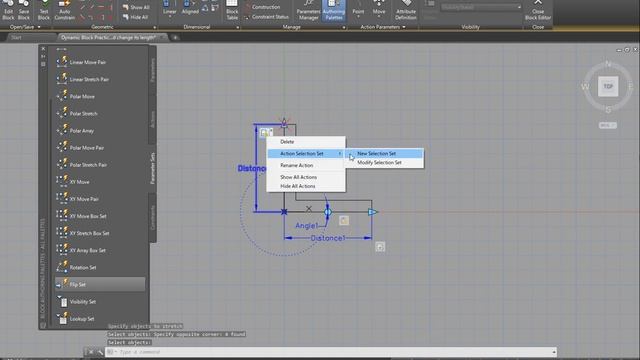Choose Show All Actions
The width and height of the screenshot is (640, 360).
click(306, 177)
